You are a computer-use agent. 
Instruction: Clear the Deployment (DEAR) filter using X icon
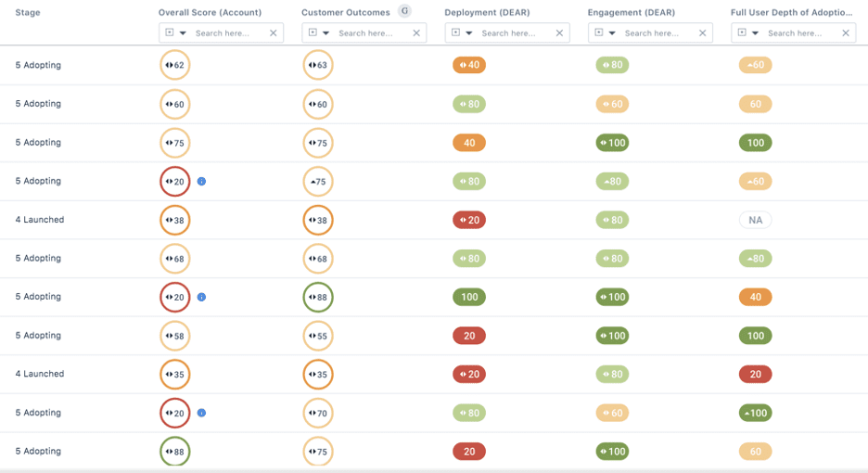[559, 33]
